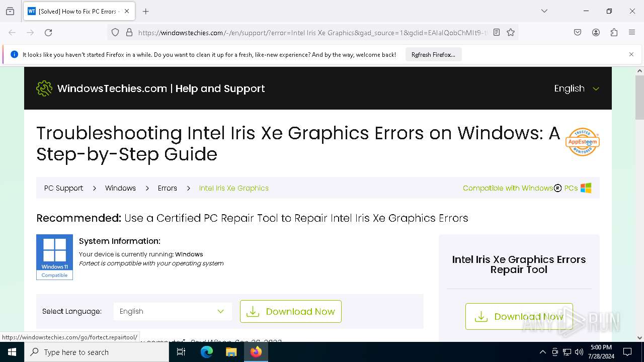644x362 pixels.
Task: Go back to previous page
Action: click(x=12, y=32)
